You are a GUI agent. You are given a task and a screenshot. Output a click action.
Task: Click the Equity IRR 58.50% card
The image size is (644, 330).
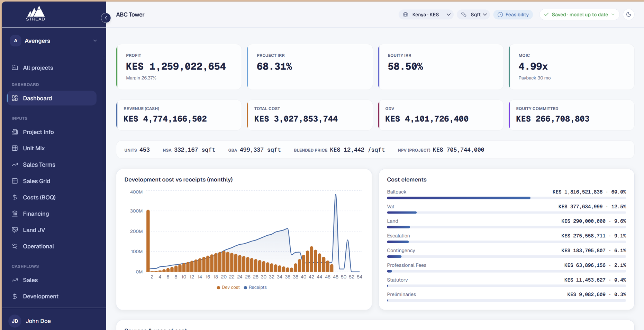[x=441, y=67]
